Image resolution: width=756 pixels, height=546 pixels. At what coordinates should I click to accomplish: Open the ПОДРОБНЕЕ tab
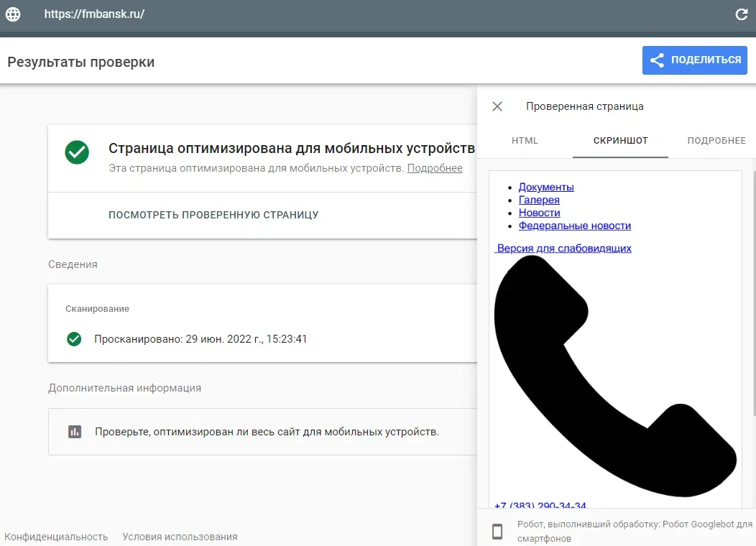pos(716,141)
